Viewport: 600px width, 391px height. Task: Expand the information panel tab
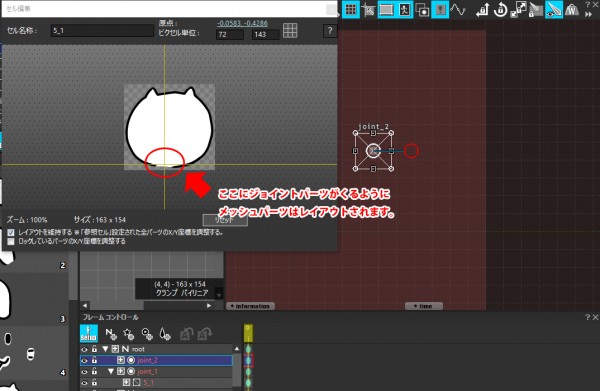250,306
